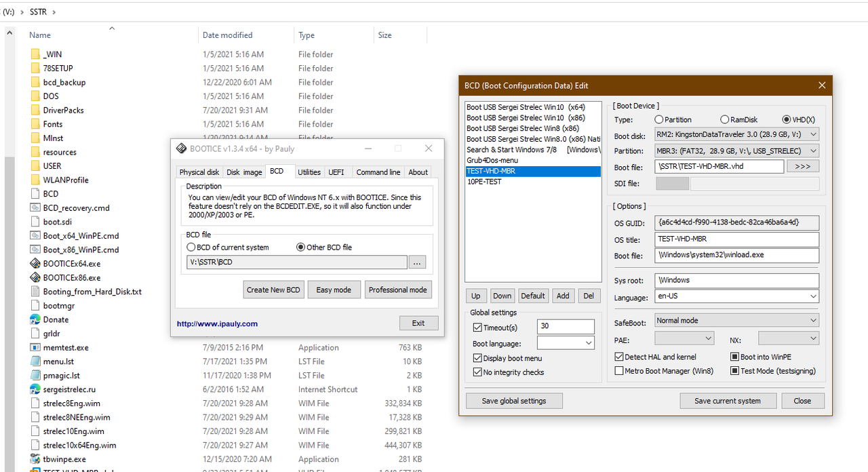Select the USER folder icon
This screenshot has width=868, height=472.
click(x=35, y=165)
